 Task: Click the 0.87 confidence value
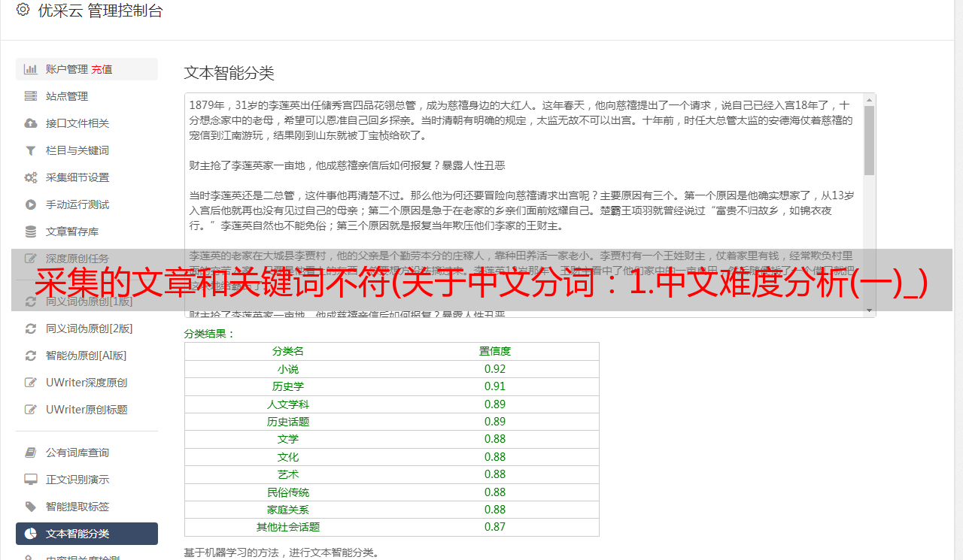click(495, 527)
